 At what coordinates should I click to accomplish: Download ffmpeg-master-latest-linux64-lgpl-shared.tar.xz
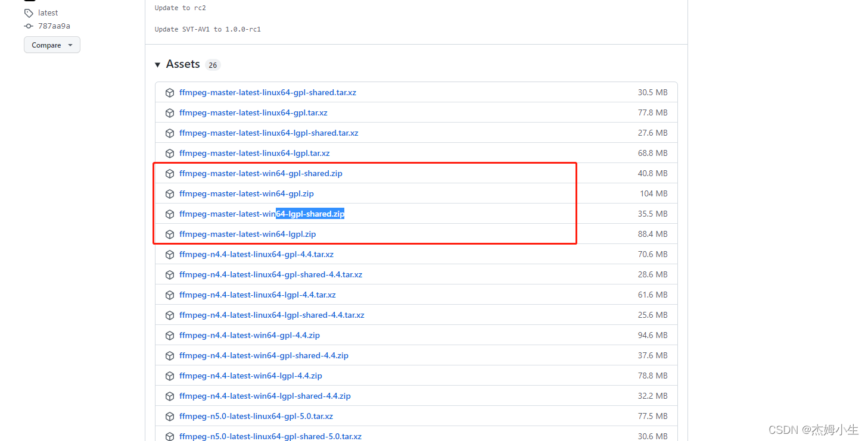pyautogui.click(x=269, y=133)
